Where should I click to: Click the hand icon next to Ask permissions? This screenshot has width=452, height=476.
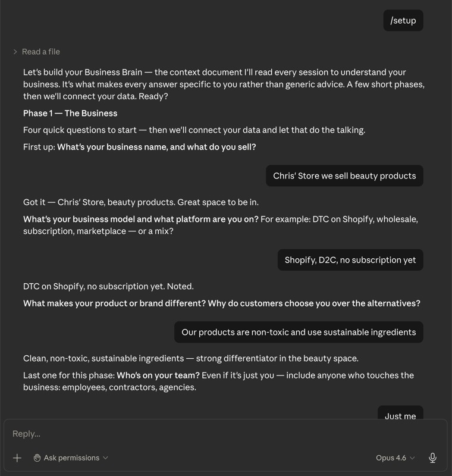[37, 458]
